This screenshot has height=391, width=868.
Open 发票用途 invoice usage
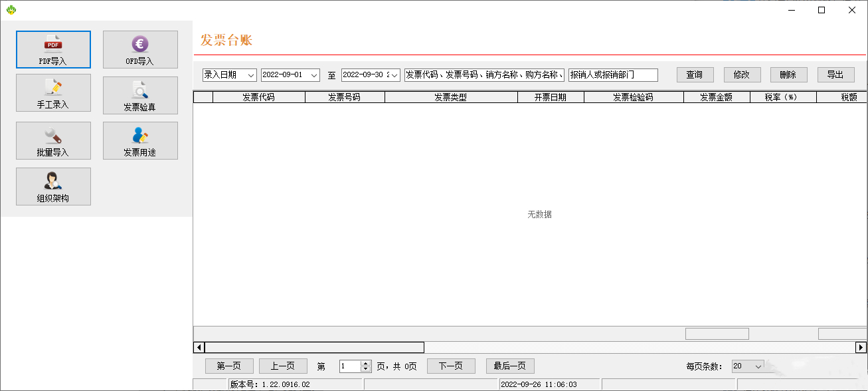140,140
